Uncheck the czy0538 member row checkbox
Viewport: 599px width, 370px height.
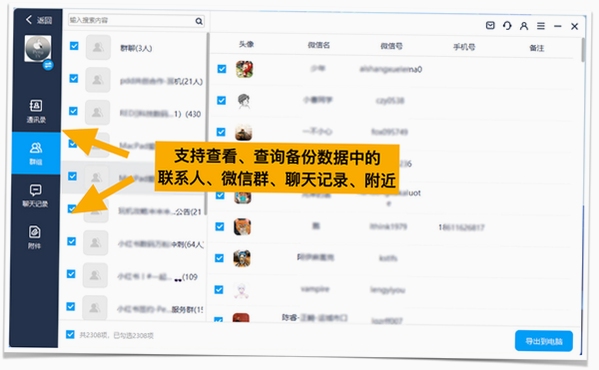pos(221,100)
